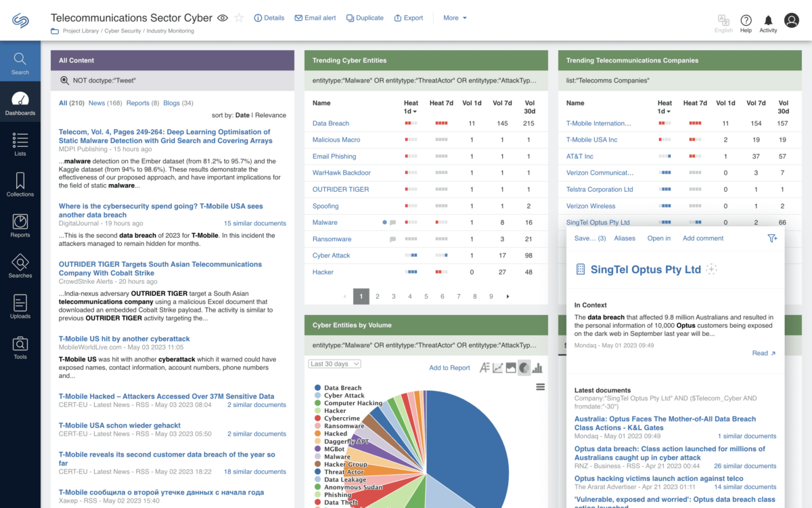Duplicate this dashboard

[x=365, y=18]
